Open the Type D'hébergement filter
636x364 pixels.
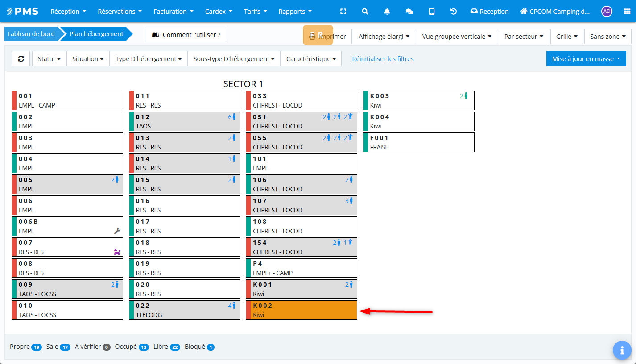[x=149, y=58]
